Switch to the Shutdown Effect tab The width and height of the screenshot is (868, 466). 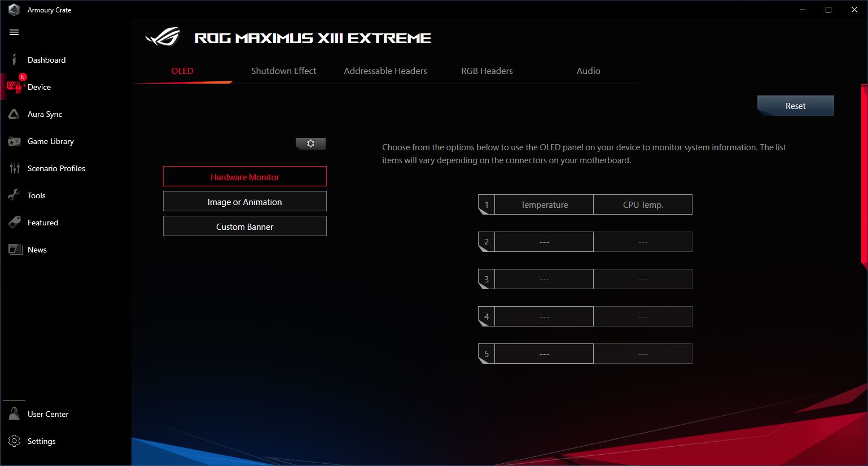pyautogui.click(x=283, y=71)
